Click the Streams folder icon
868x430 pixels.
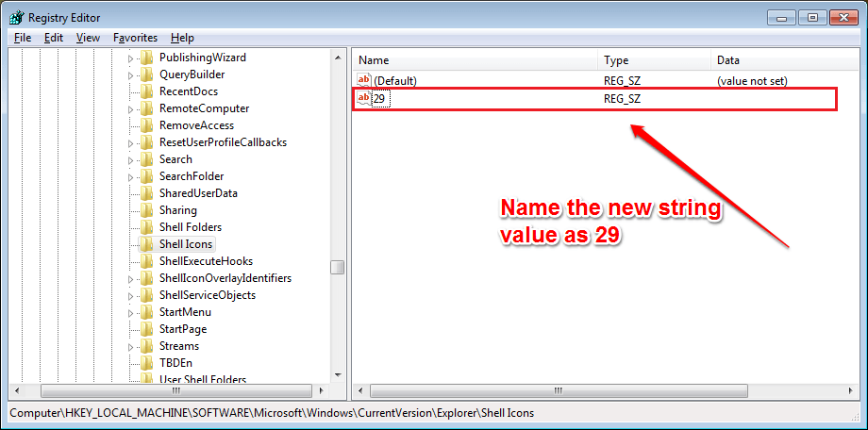pyautogui.click(x=146, y=346)
